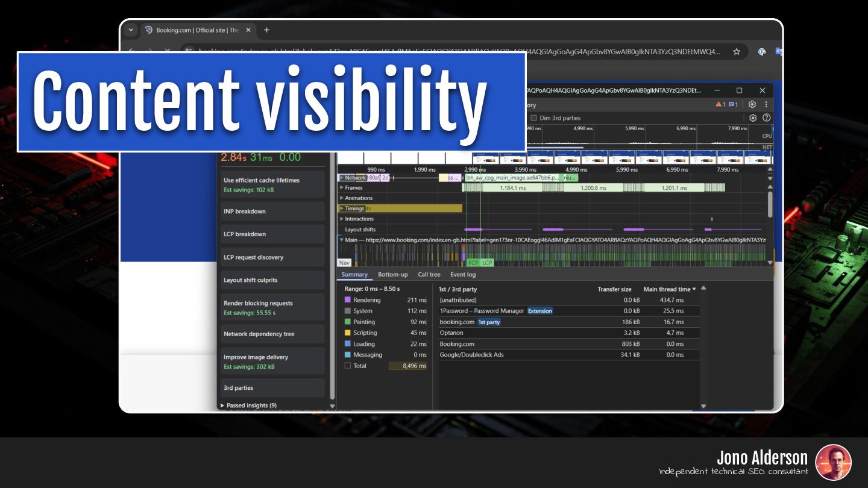This screenshot has width=868, height=488.
Task: Select the 1,201.1 ms frame block
Action: click(674, 188)
